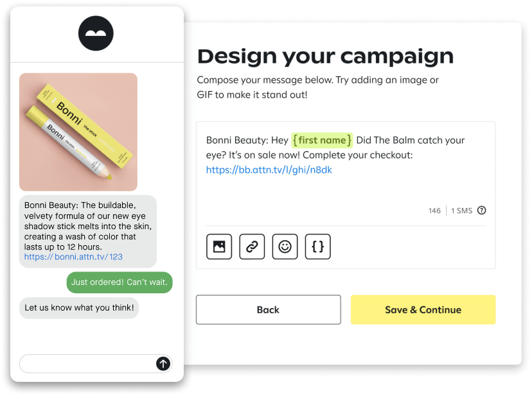Click the phone preview's reply input field
532x396 pixels.
point(84,363)
